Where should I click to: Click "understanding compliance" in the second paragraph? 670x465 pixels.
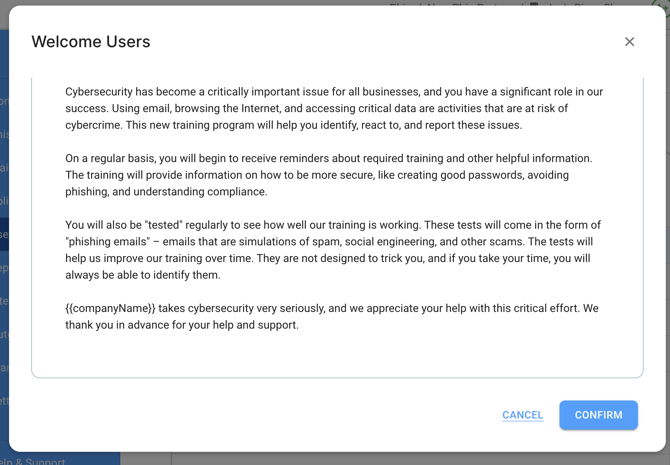200,192
